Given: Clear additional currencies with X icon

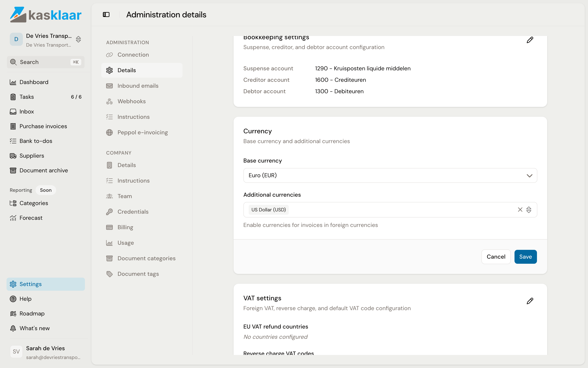Looking at the screenshot, I should (x=520, y=210).
